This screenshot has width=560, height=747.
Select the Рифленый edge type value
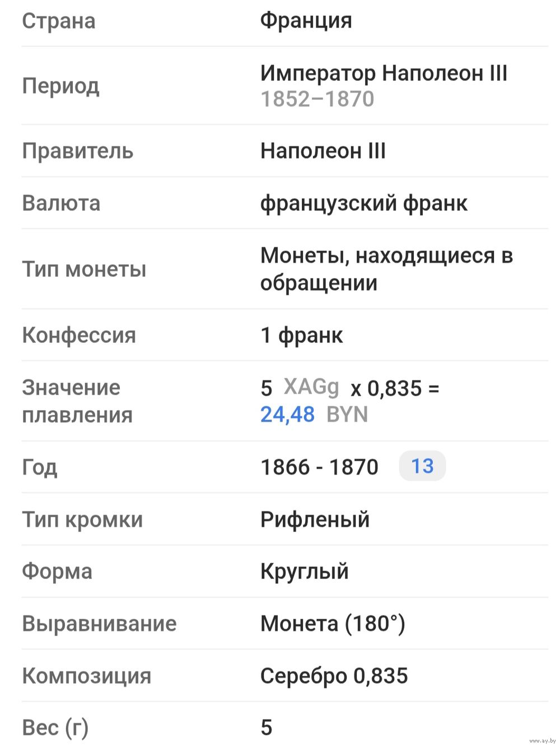tap(315, 519)
